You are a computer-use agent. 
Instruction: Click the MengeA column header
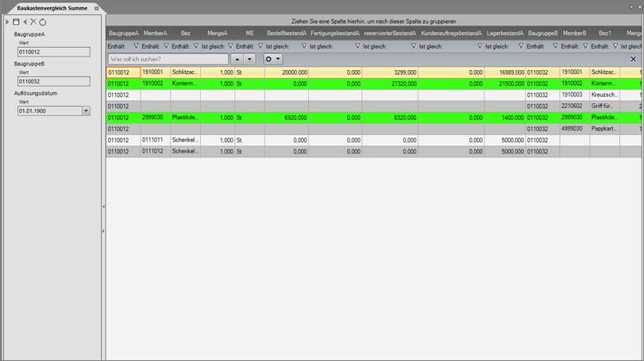click(217, 33)
